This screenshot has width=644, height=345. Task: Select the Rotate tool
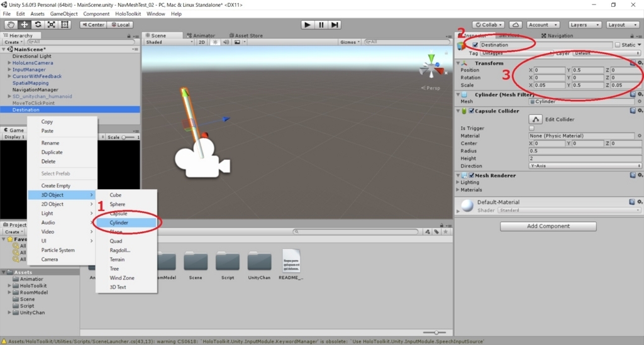(38, 25)
